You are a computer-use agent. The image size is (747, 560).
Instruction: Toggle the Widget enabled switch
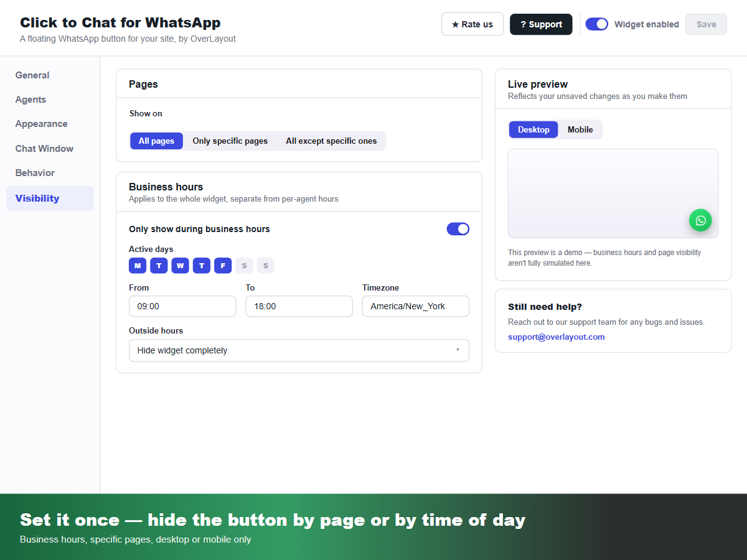point(596,24)
